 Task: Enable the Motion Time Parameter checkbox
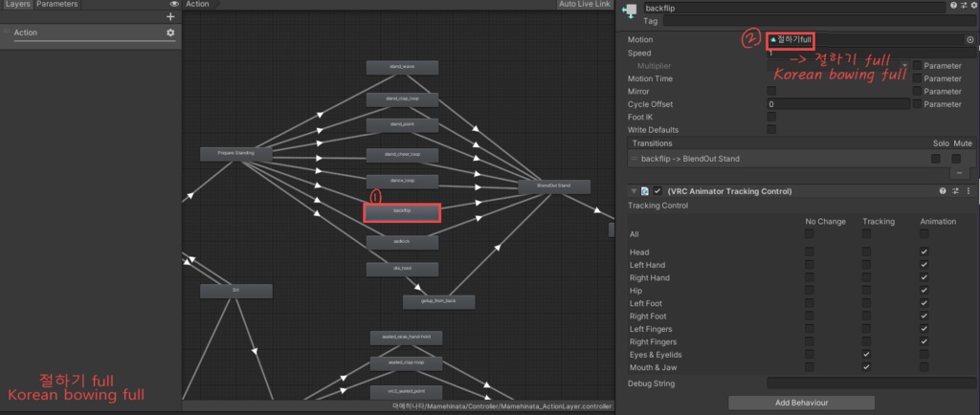pyautogui.click(x=917, y=78)
